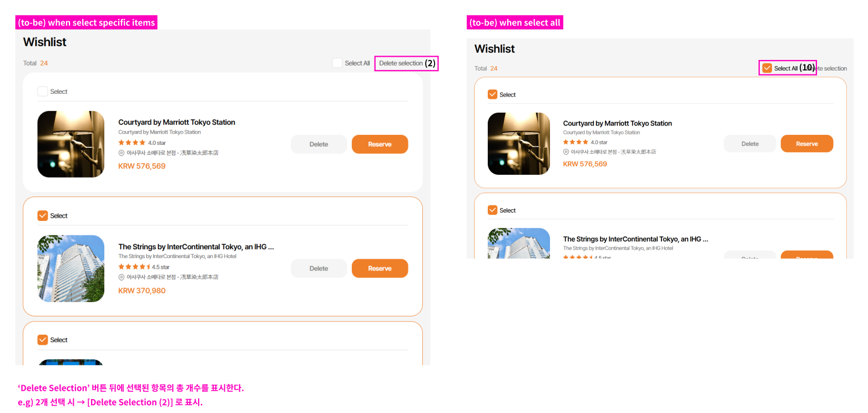
Task: Reserve Courtyard by Marriott in specific-items mockup
Action: pos(380,144)
